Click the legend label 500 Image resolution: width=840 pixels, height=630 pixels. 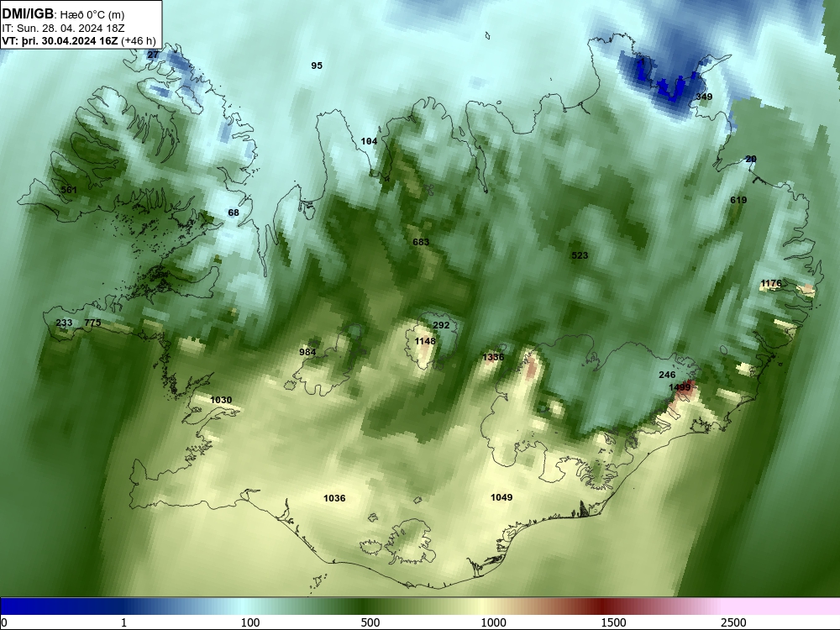click(x=370, y=622)
